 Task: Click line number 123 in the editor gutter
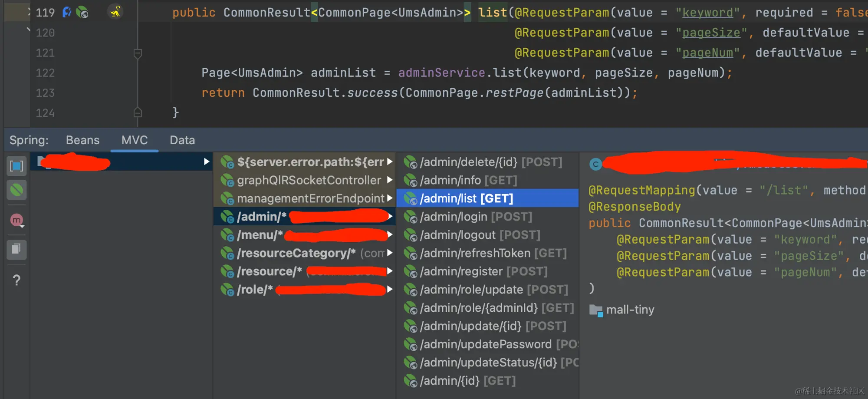coord(45,92)
